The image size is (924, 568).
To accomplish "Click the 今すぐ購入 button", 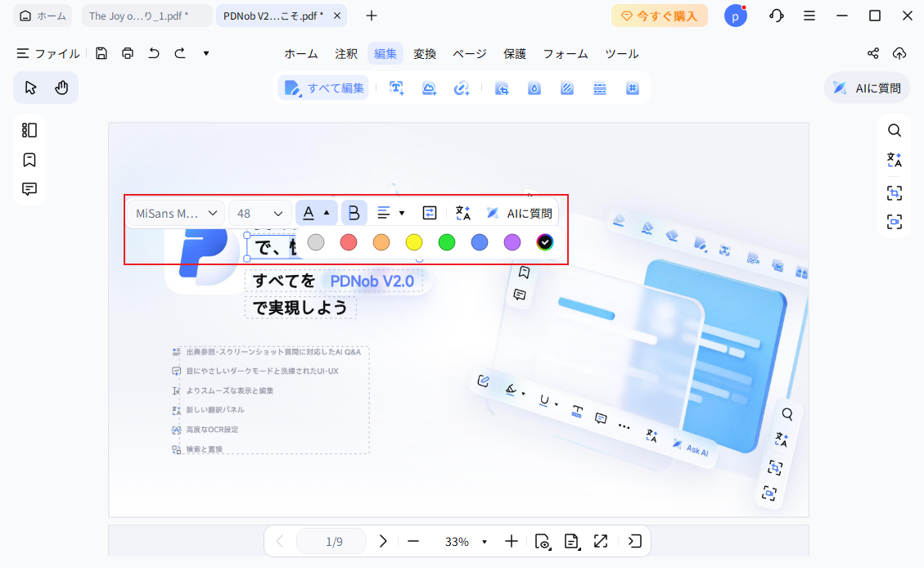I will click(660, 16).
